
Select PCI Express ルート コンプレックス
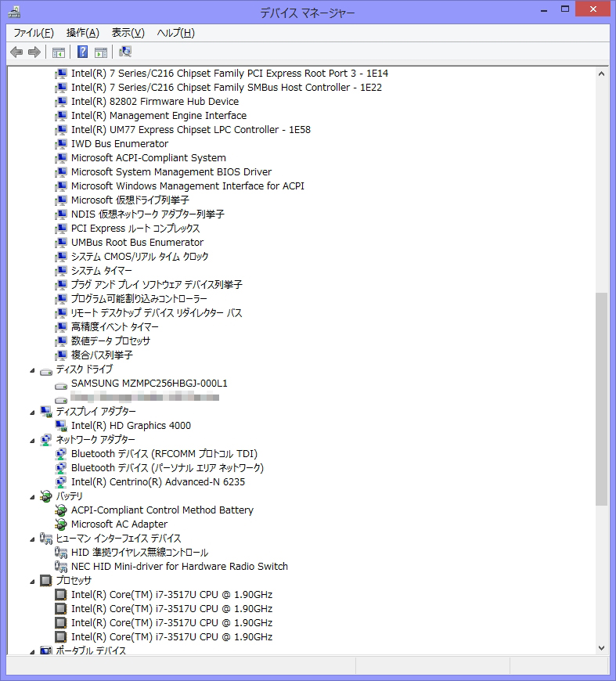(135, 229)
